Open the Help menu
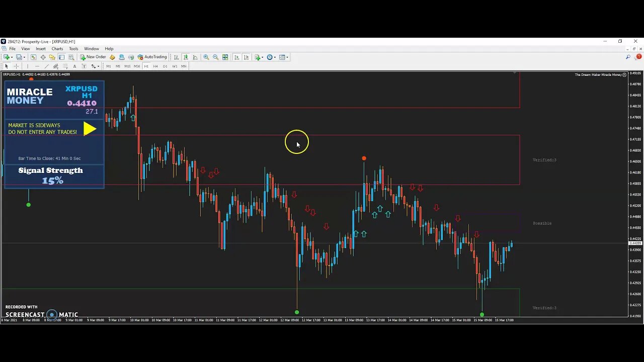Image resolution: width=644 pixels, height=362 pixels. click(109, 49)
